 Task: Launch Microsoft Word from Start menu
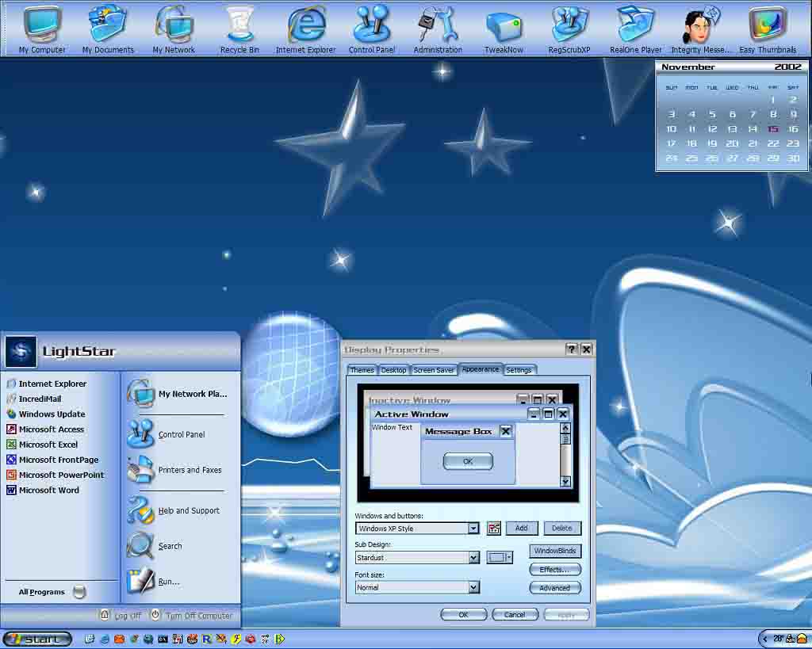(x=43, y=490)
